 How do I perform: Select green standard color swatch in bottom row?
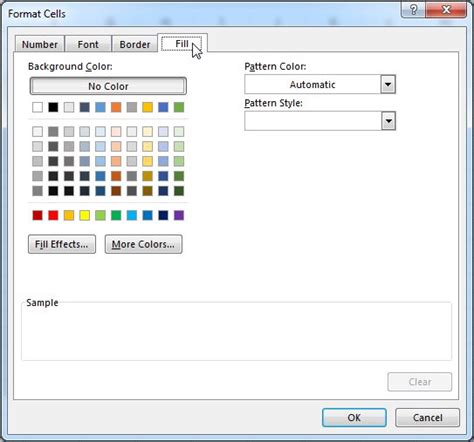pos(116,215)
